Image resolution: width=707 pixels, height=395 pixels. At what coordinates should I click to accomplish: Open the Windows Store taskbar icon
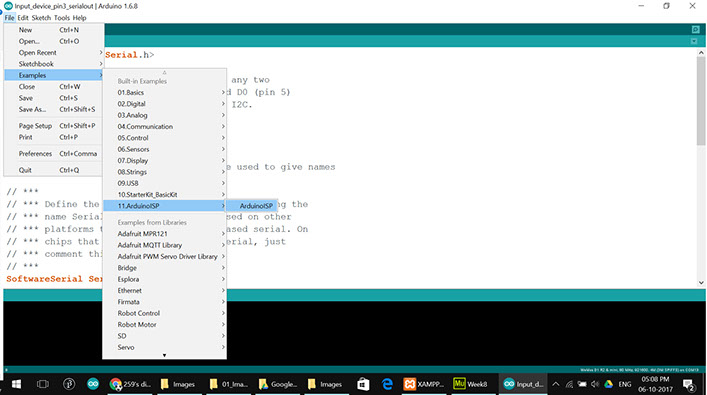[363, 384]
